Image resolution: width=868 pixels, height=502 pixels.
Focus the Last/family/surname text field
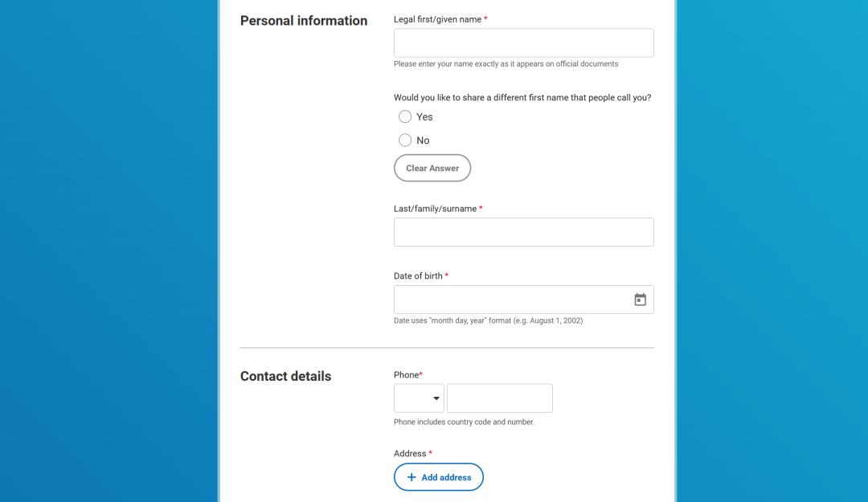524,232
